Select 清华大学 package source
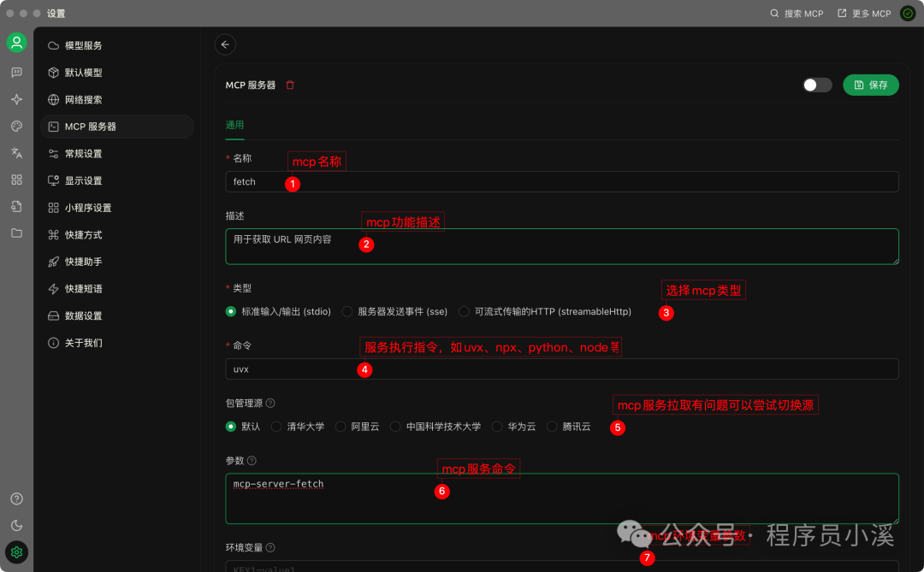This screenshot has height=572, width=924. (x=298, y=427)
